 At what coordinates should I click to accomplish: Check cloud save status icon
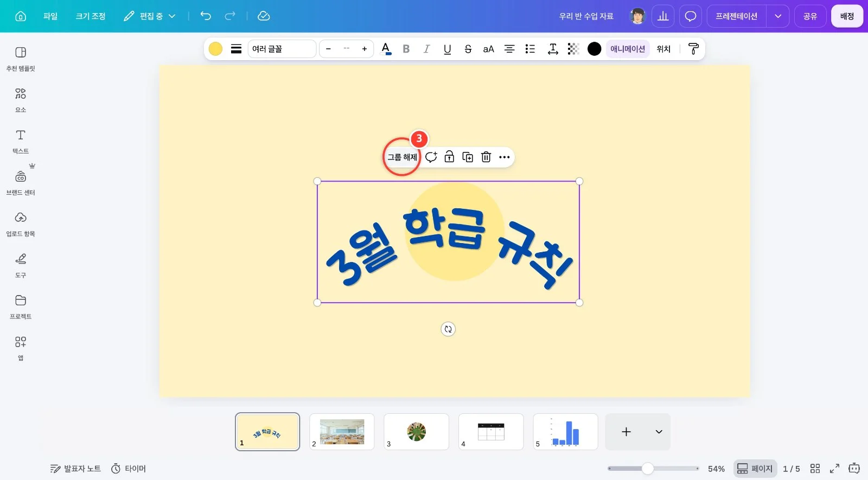pos(264,16)
